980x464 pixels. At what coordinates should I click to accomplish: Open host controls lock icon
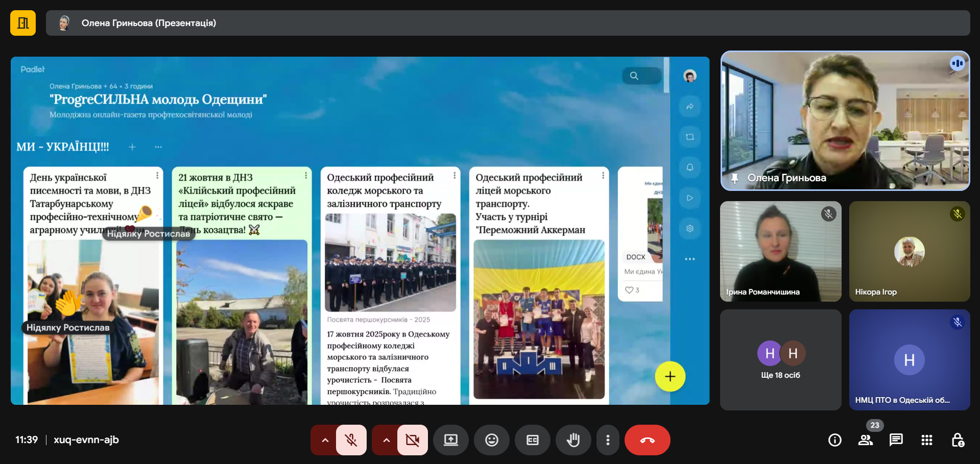point(958,439)
